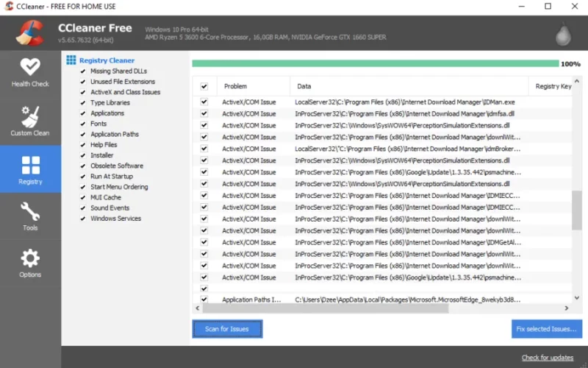The width and height of the screenshot is (588, 368).
Task: Toggle Obsolete Software option
Action: [x=83, y=166]
